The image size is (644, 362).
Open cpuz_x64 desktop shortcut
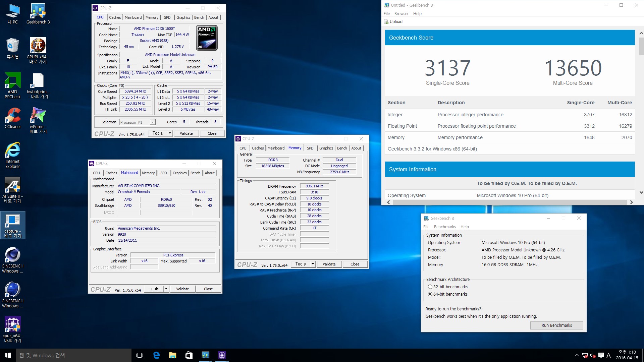[x=13, y=329]
